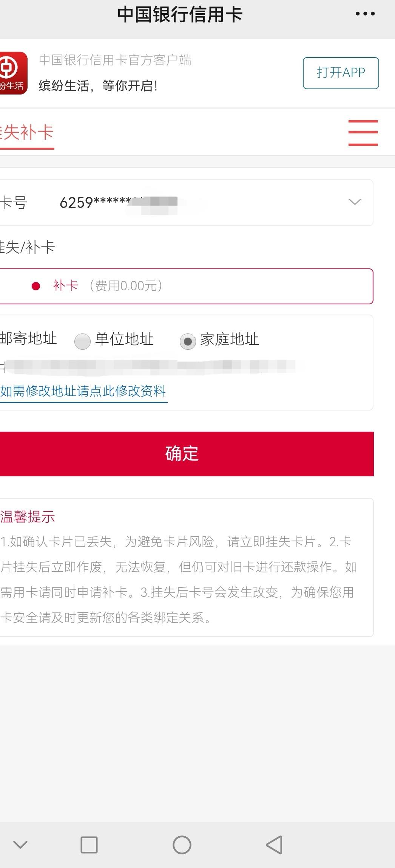Tap the Android back triangle button
This screenshot has height=868, width=395.
[275, 845]
